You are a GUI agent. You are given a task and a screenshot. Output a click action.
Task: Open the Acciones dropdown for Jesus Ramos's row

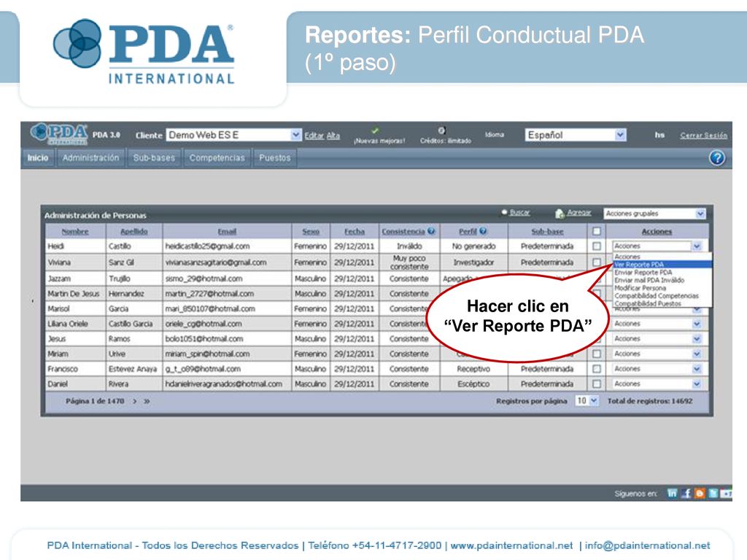pos(657,339)
